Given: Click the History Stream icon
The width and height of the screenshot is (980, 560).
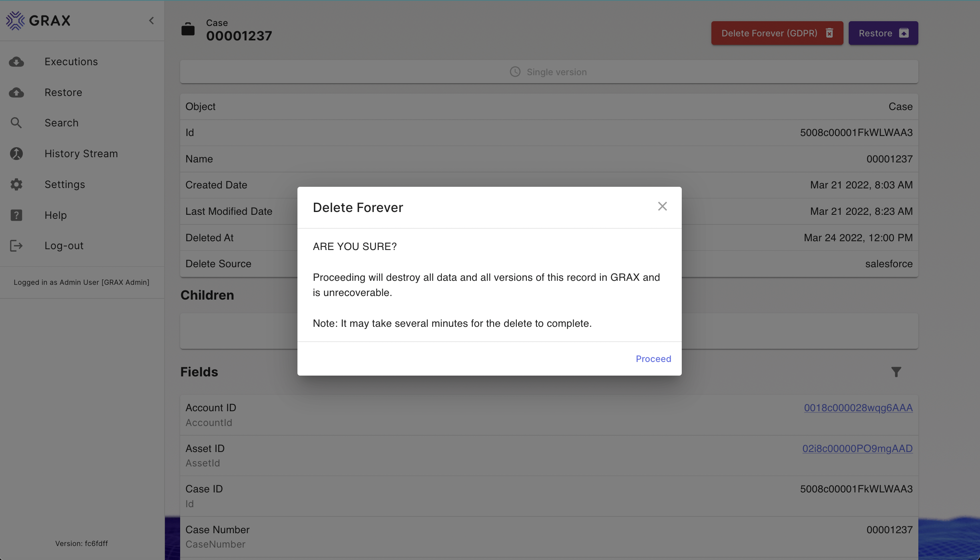Looking at the screenshot, I should click(x=16, y=154).
